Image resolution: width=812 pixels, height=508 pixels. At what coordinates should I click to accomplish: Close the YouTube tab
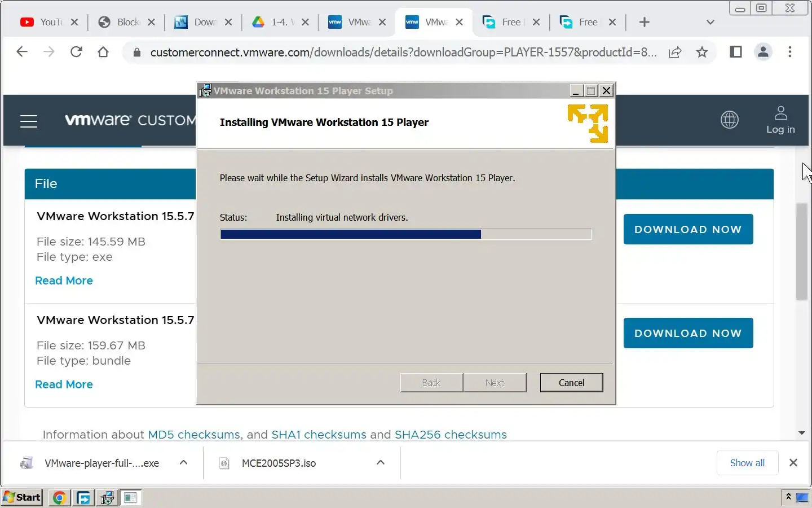pyautogui.click(x=74, y=22)
